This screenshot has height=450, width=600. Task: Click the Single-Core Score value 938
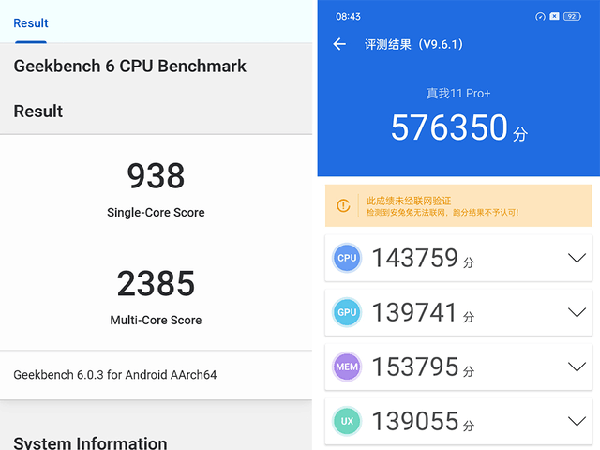(156, 176)
